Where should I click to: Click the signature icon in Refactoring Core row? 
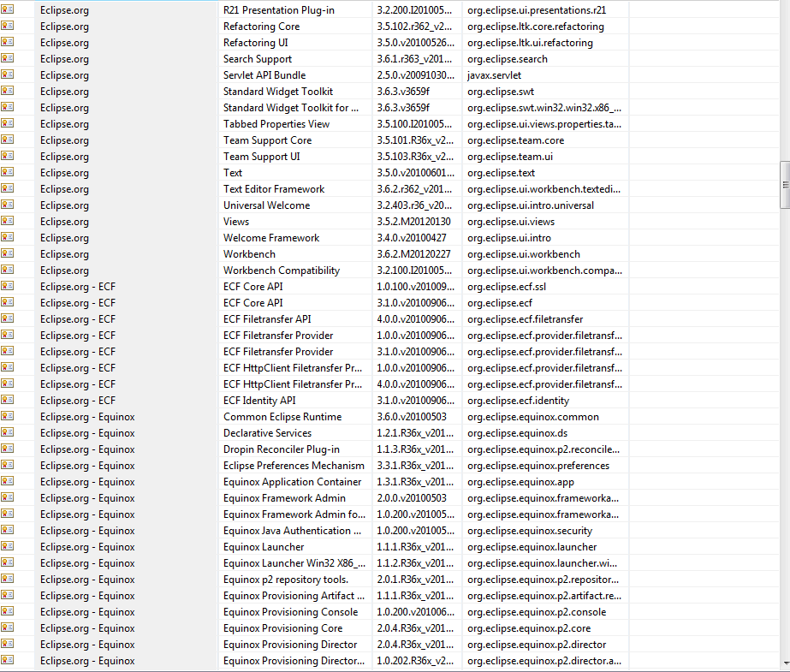click(7, 25)
